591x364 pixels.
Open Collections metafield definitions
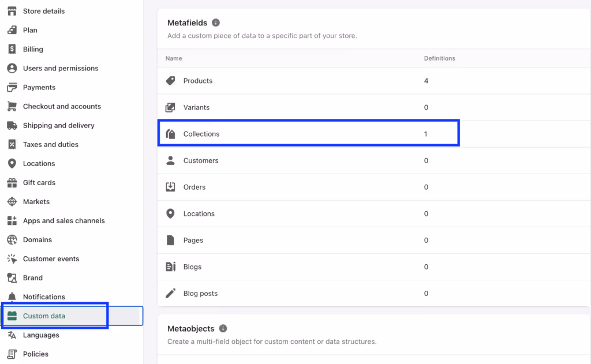(x=374, y=134)
